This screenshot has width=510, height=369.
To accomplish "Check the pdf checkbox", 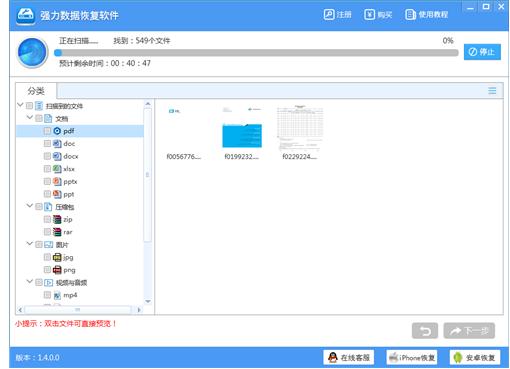I will 47,131.
